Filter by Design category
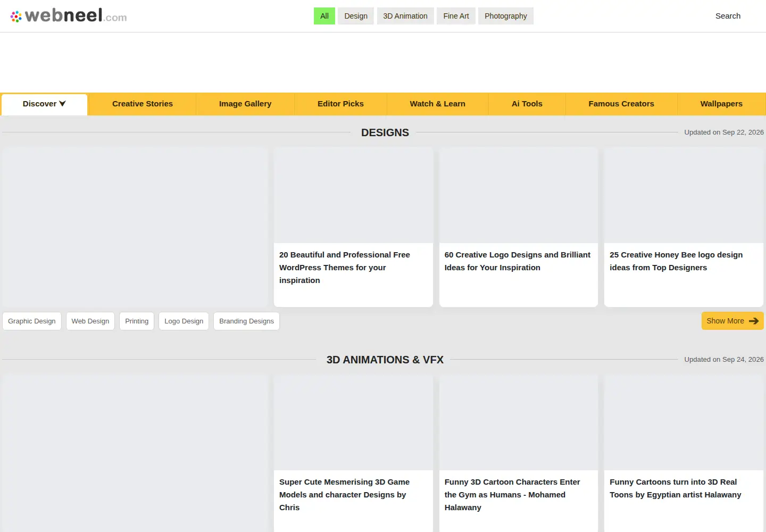 (x=356, y=16)
